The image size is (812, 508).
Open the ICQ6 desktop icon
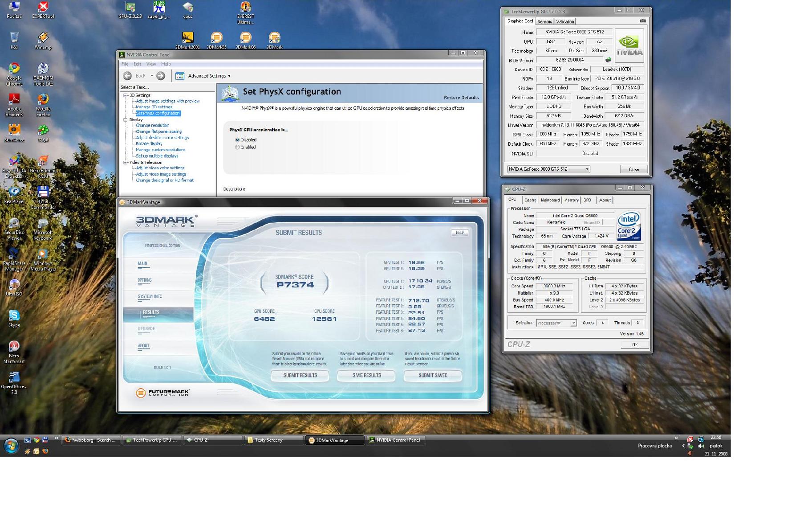43,133
